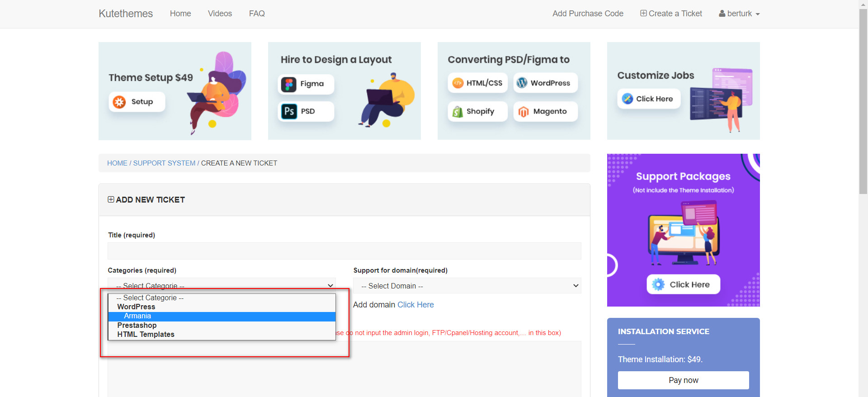Click the Setup gear icon
The image size is (868, 397).
click(119, 102)
